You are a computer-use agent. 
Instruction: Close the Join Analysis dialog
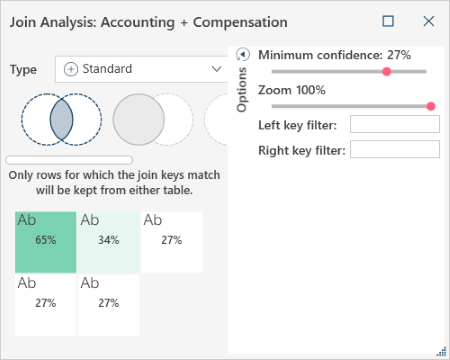[429, 21]
